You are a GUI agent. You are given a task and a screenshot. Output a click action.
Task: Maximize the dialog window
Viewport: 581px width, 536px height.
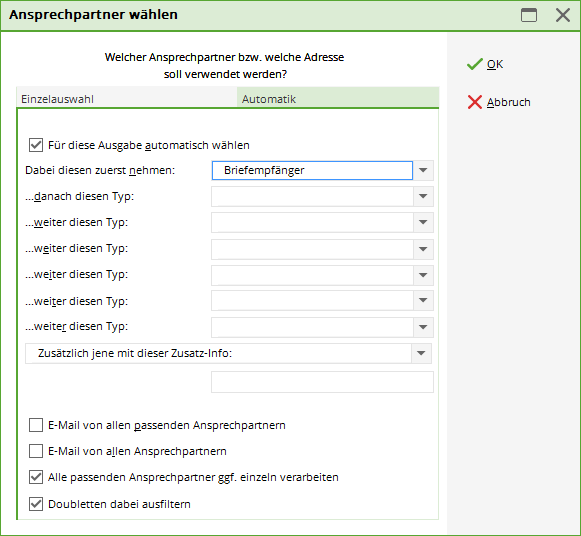coord(529,15)
